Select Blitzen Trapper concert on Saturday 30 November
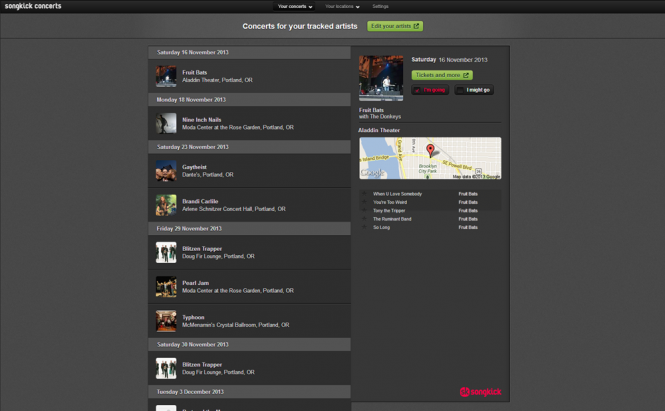This screenshot has height=411, width=665. point(249,368)
